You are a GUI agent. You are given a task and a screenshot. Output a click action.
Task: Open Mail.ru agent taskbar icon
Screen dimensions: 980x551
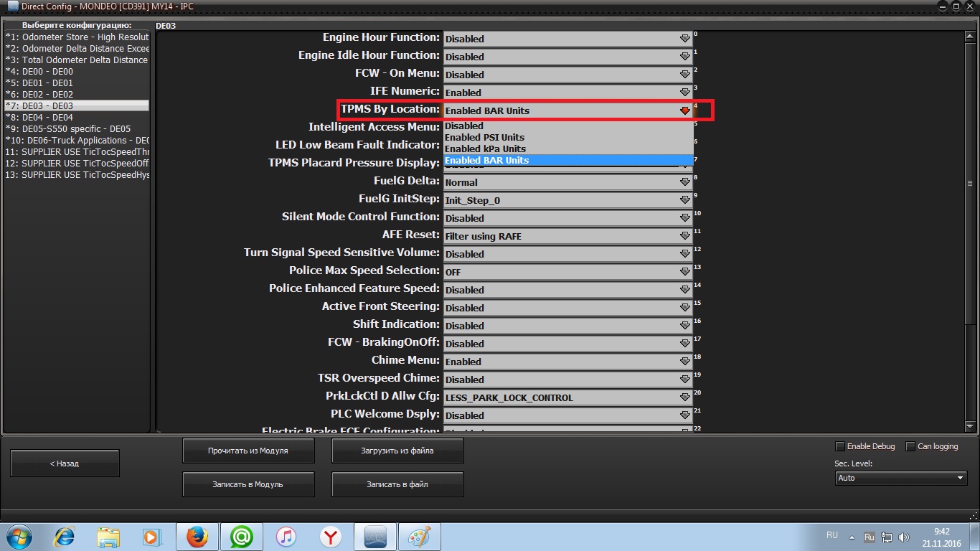click(241, 537)
